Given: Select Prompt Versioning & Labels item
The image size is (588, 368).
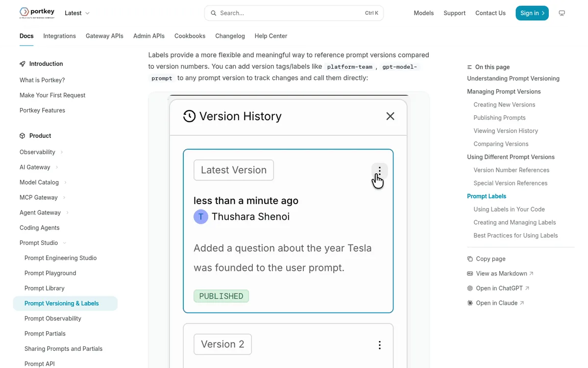Looking at the screenshot, I should (x=65, y=304).
